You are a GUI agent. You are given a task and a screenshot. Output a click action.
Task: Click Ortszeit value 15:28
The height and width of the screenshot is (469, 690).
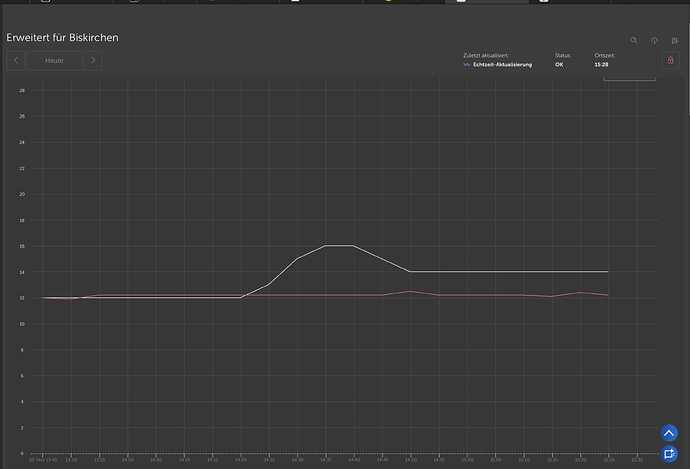pos(601,65)
